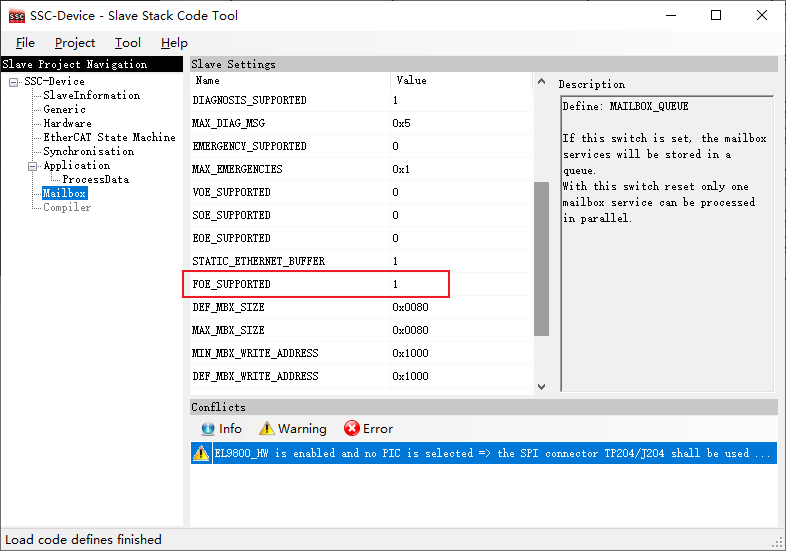The width and height of the screenshot is (786, 551).
Task: Collapse the SSC-Device tree node
Action: [x=14, y=82]
